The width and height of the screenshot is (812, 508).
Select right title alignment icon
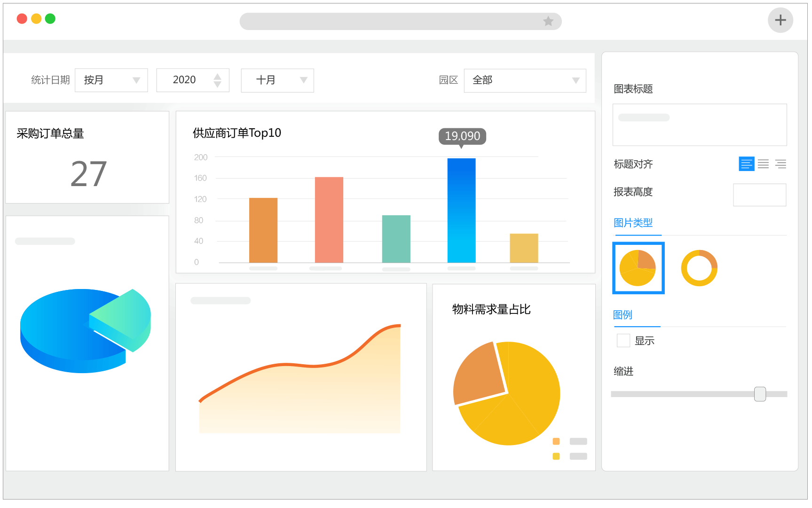coord(780,164)
